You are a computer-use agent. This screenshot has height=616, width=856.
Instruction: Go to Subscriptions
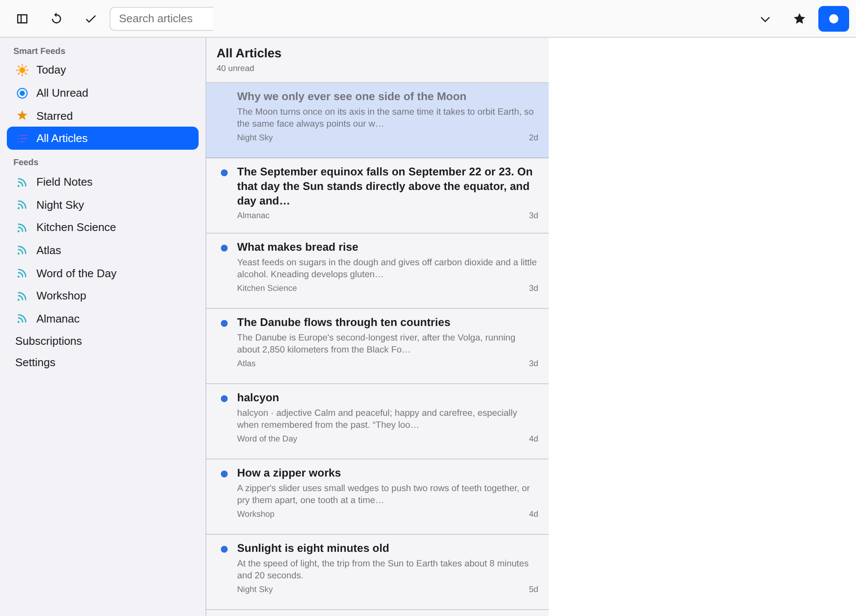48,341
